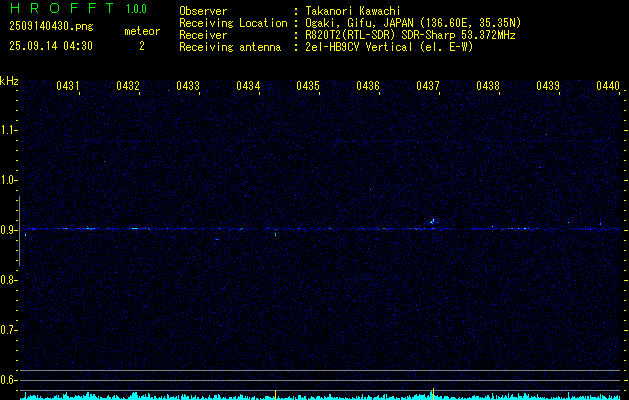Image resolution: width=629 pixels, height=400 pixels.
Task: Click the kHz axis unit label
Action: click(x=10, y=81)
